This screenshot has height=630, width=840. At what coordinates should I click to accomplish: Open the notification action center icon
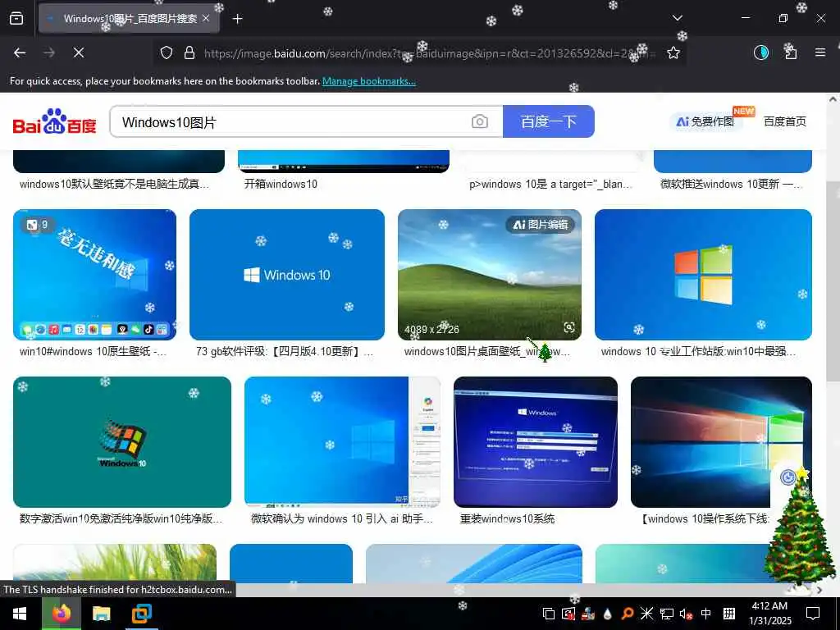[x=813, y=614]
